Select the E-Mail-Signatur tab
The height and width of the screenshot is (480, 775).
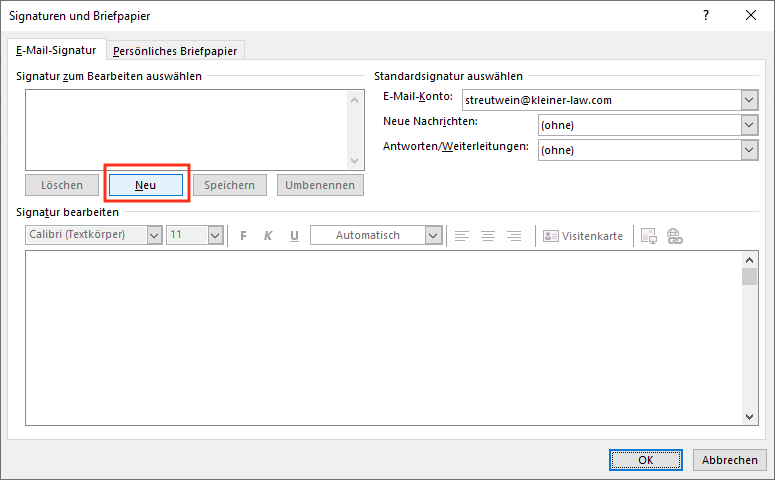pyautogui.click(x=56, y=50)
